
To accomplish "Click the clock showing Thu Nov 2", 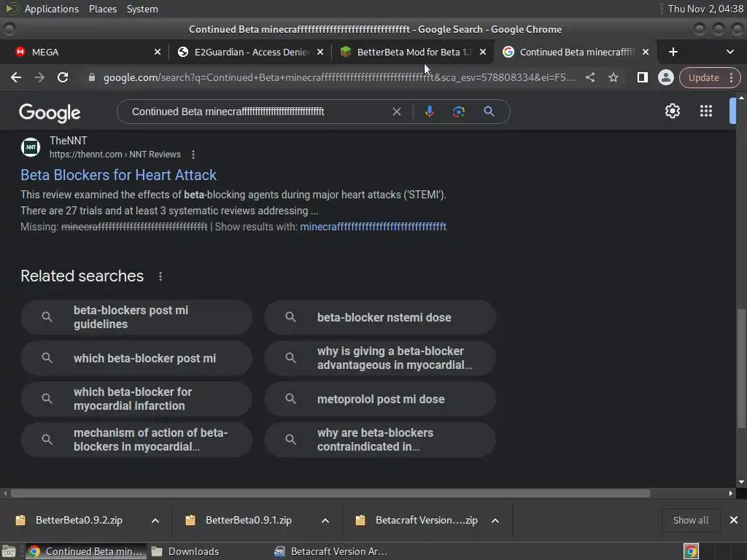I will coord(705,9).
